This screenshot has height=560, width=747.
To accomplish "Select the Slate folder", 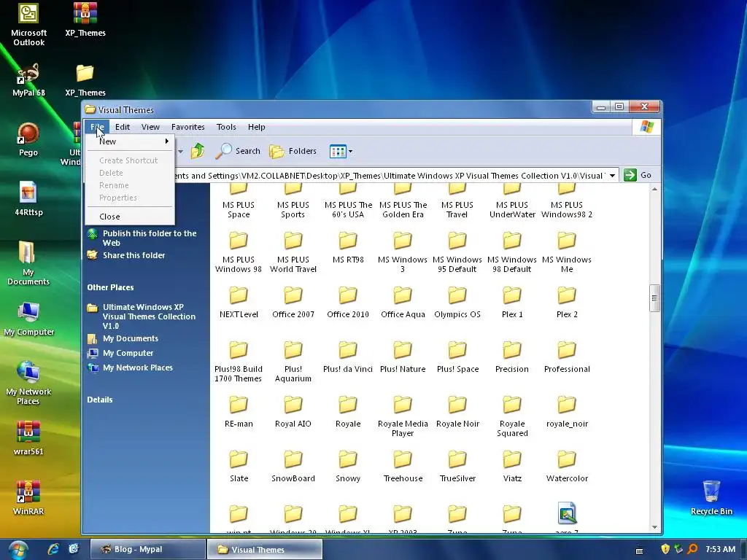I will pyautogui.click(x=239, y=467).
